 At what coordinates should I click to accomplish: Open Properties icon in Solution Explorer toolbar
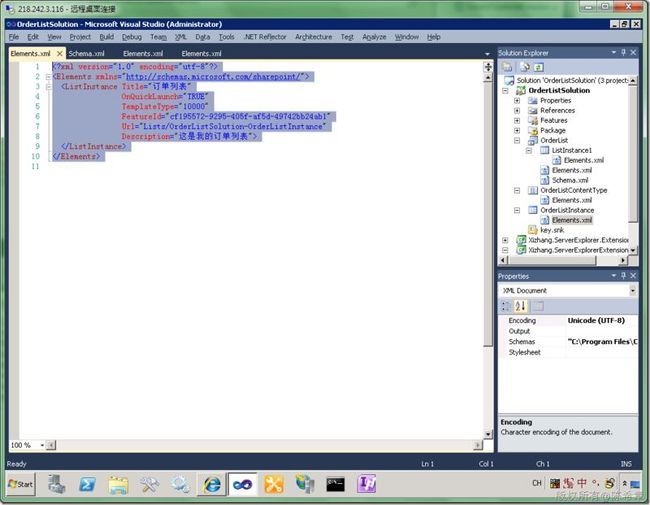pos(507,67)
